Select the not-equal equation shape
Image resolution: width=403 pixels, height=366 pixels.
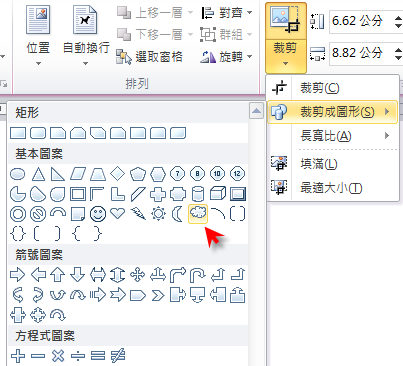118,356
